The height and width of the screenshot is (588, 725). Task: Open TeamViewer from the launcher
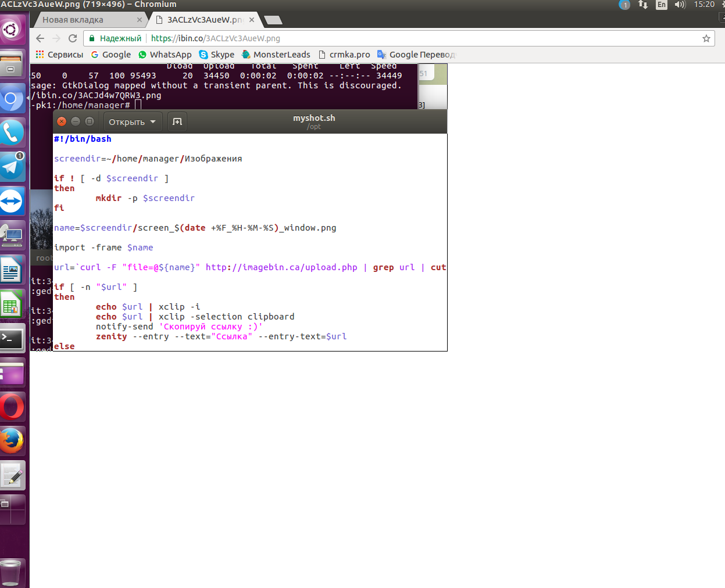(12, 201)
